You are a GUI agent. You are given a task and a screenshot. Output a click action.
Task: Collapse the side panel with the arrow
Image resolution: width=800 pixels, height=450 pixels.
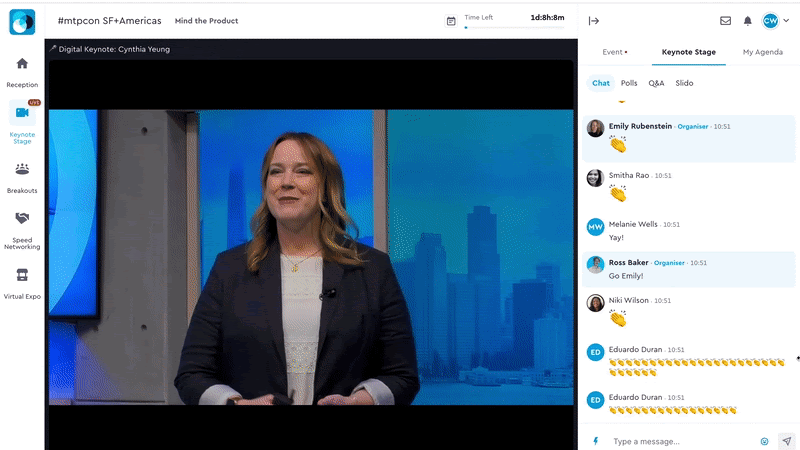pyautogui.click(x=593, y=20)
